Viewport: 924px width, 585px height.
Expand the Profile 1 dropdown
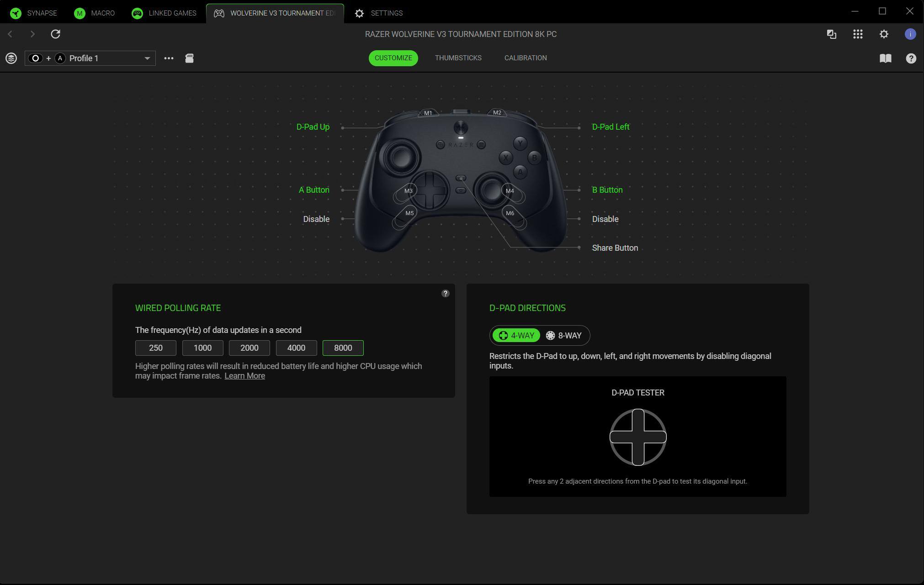pyautogui.click(x=147, y=58)
